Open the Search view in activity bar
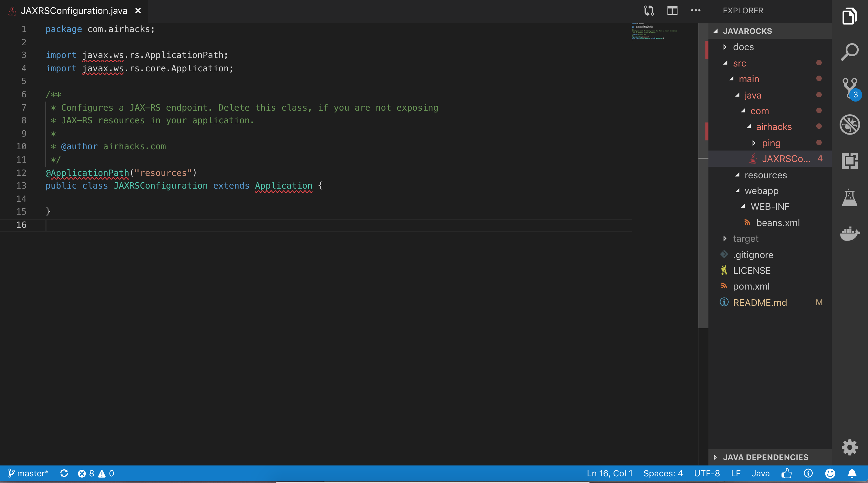 [849, 52]
